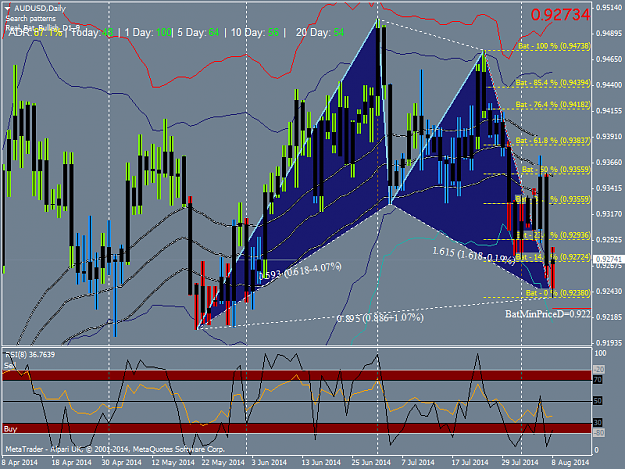This screenshot has width=625, height=469.
Task: Click the 13 Jun 2014 date label
Action: pos(321,463)
